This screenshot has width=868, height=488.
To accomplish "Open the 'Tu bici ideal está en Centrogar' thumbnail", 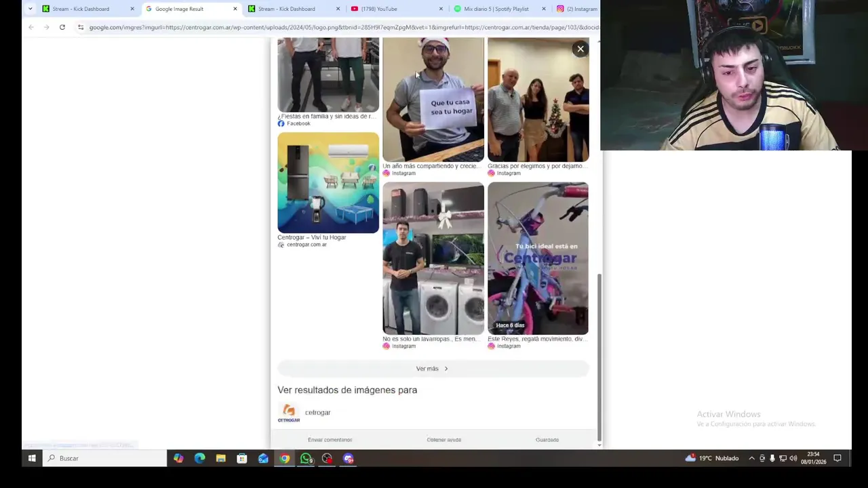I will coord(538,258).
